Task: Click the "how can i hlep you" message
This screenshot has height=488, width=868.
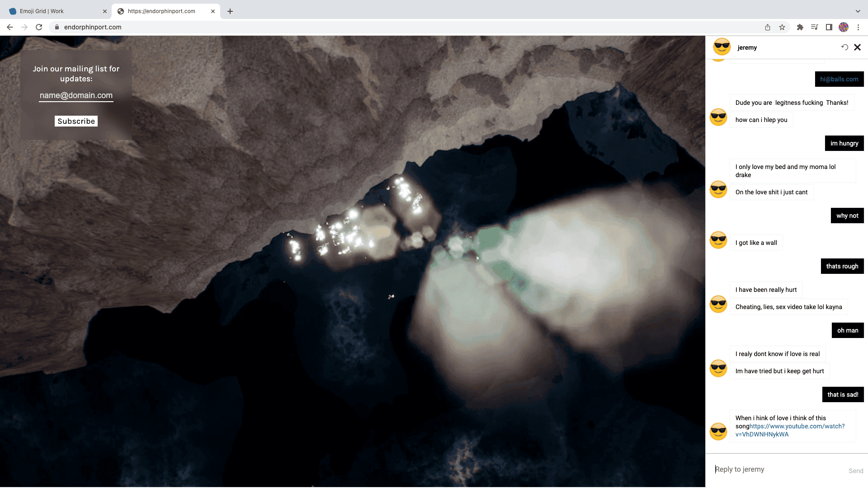Action: tap(761, 120)
